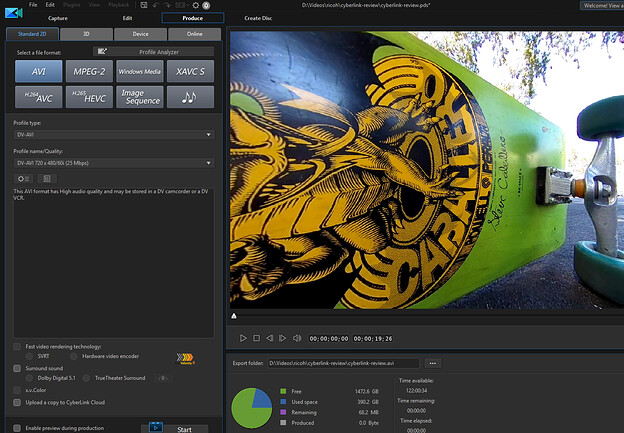
Task: Click the save project icon in toolbar
Action: pyautogui.click(x=144, y=5)
